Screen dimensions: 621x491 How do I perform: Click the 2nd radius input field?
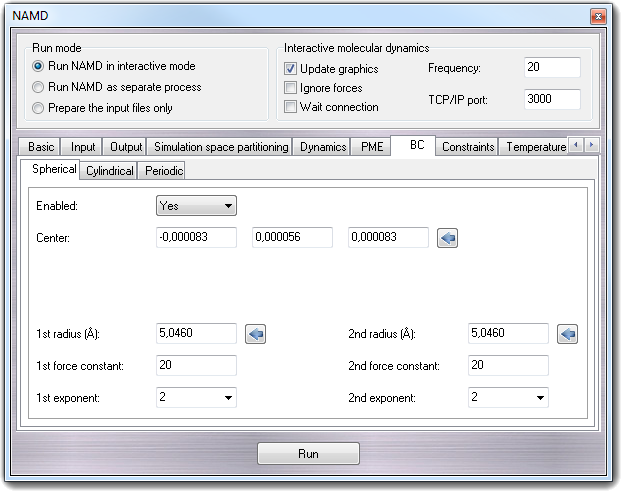pos(508,333)
